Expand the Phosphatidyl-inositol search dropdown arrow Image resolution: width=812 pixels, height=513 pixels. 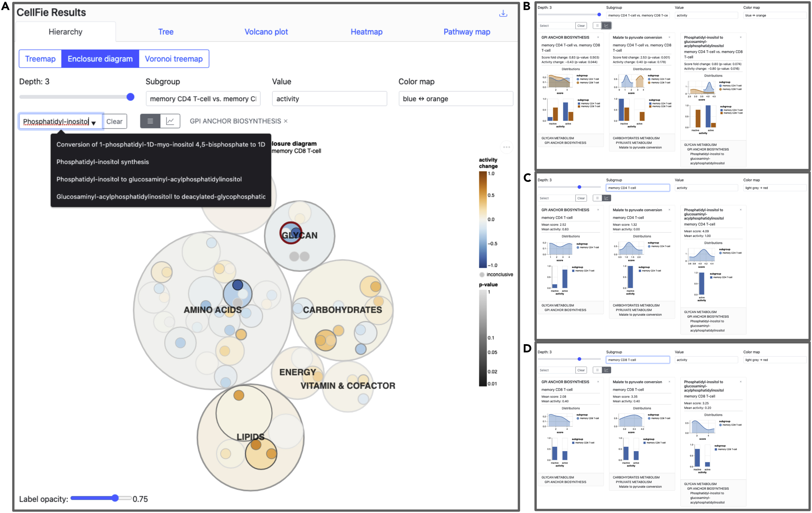(x=94, y=123)
